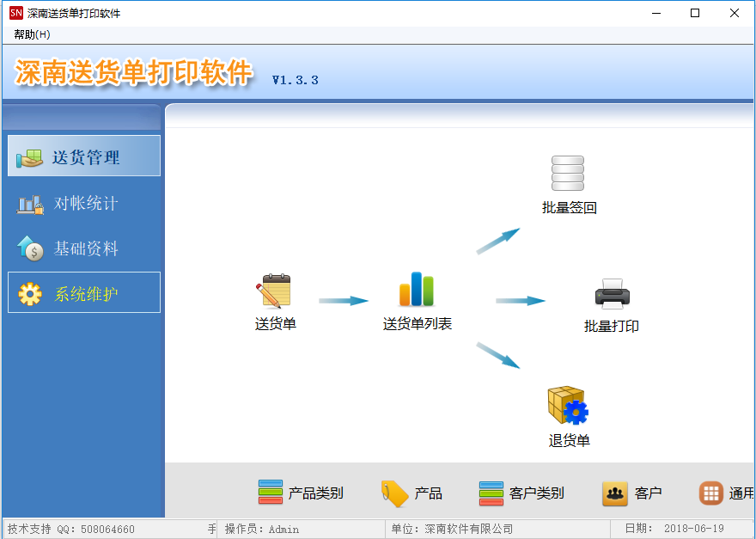Select 基础资料 in the sidebar
The height and width of the screenshot is (539, 756).
coord(84,248)
